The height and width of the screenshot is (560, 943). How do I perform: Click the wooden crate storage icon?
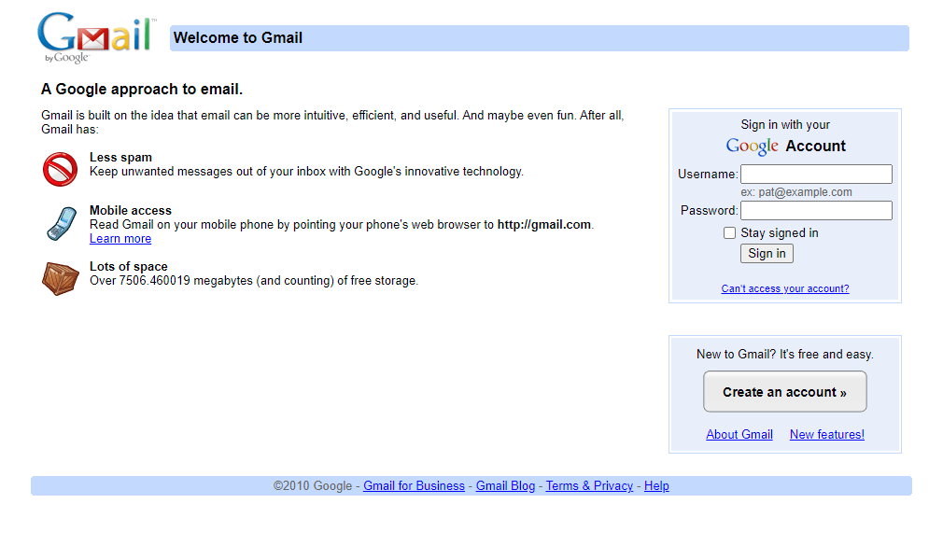coord(60,278)
